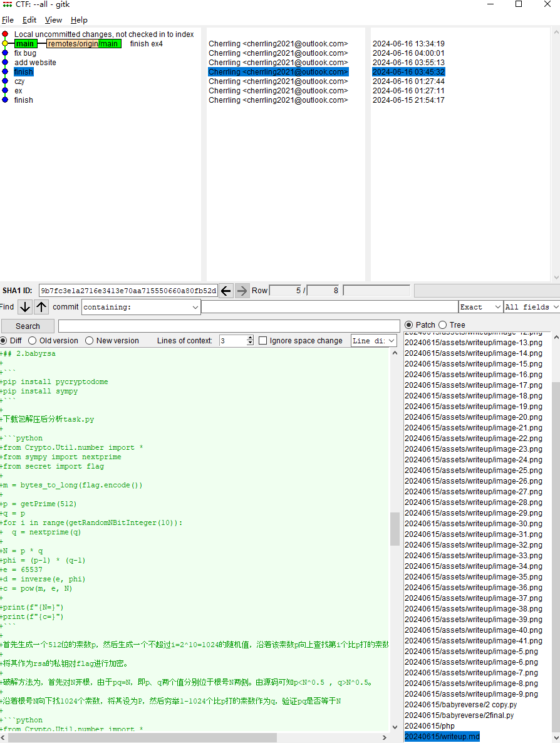Select the Old version radio button
Image resolution: width=560 pixels, height=743 pixels.
[x=34, y=341]
